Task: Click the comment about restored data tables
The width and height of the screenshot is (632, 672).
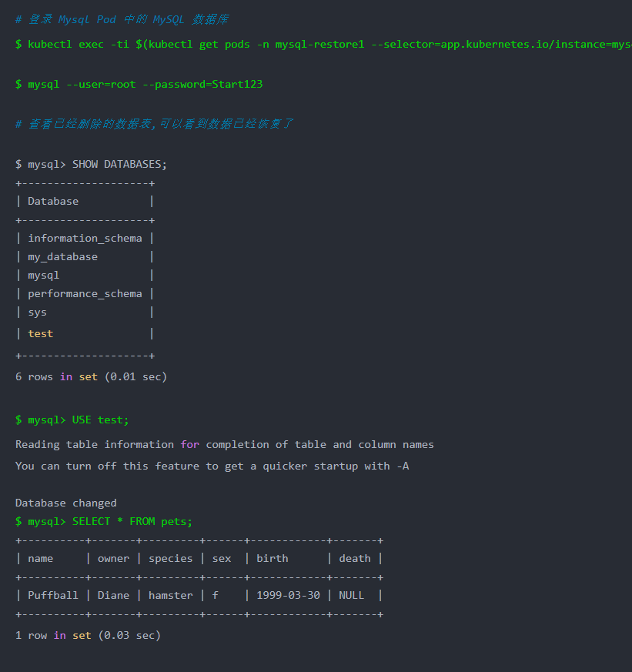Action: click(x=154, y=124)
